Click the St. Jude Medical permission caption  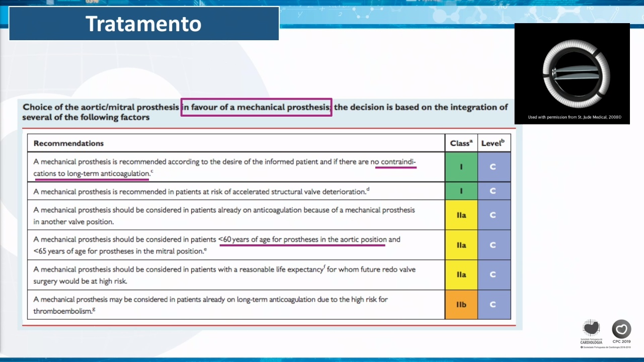575,117
